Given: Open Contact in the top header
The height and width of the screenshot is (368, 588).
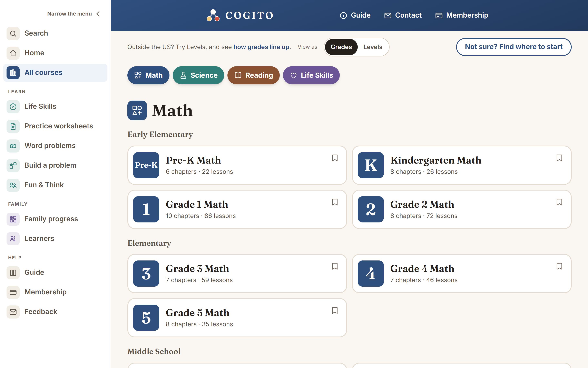Looking at the screenshot, I should tap(403, 15).
